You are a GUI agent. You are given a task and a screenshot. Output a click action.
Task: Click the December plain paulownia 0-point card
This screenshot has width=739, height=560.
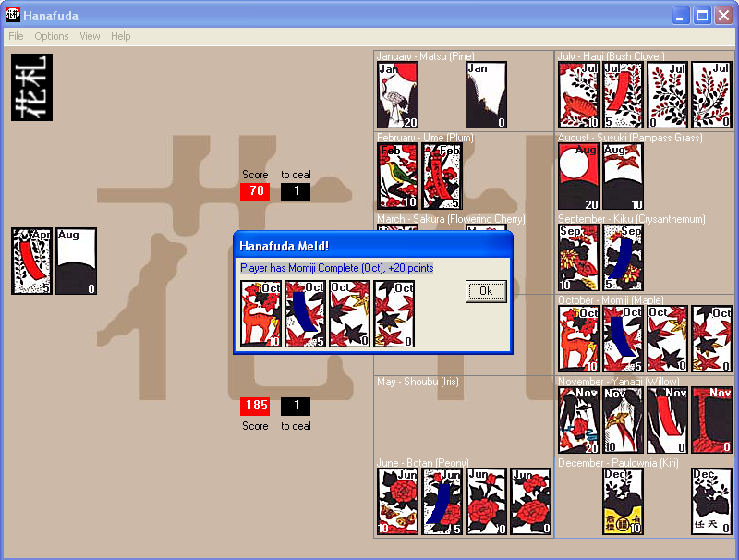[x=711, y=501]
